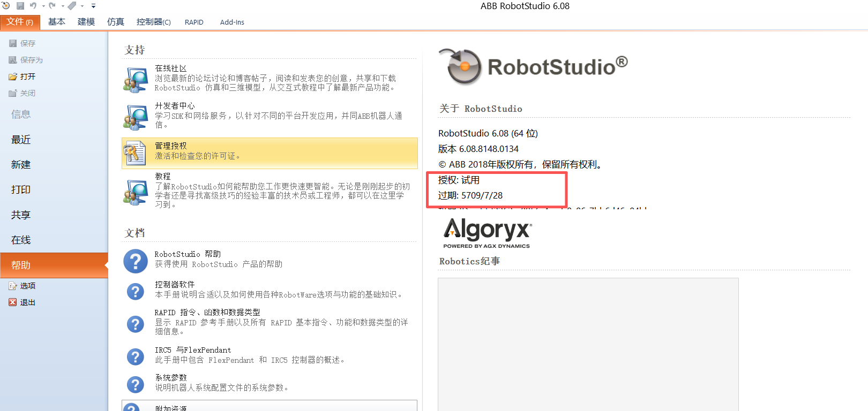Click the question mark icon for RobotStudio 帮助
This screenshot has width=868, height=411.
pyautogui.click(x=136, y=261)
